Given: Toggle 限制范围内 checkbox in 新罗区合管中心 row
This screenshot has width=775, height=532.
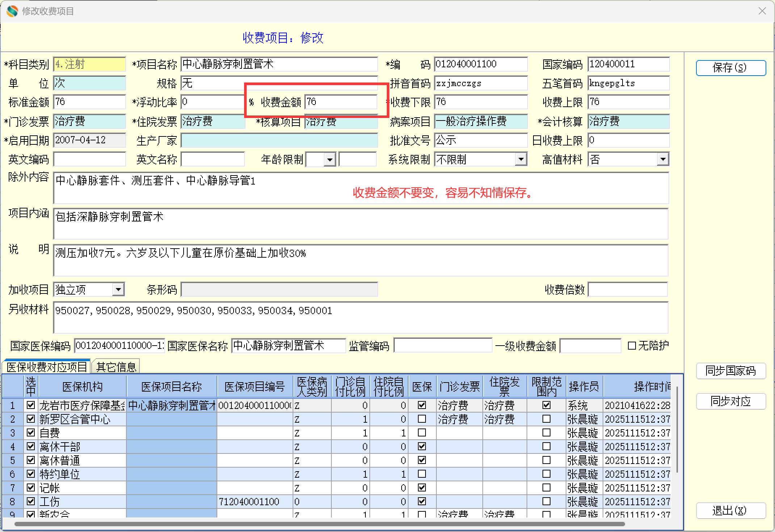Looking at the screenshot, I should 546,419.
